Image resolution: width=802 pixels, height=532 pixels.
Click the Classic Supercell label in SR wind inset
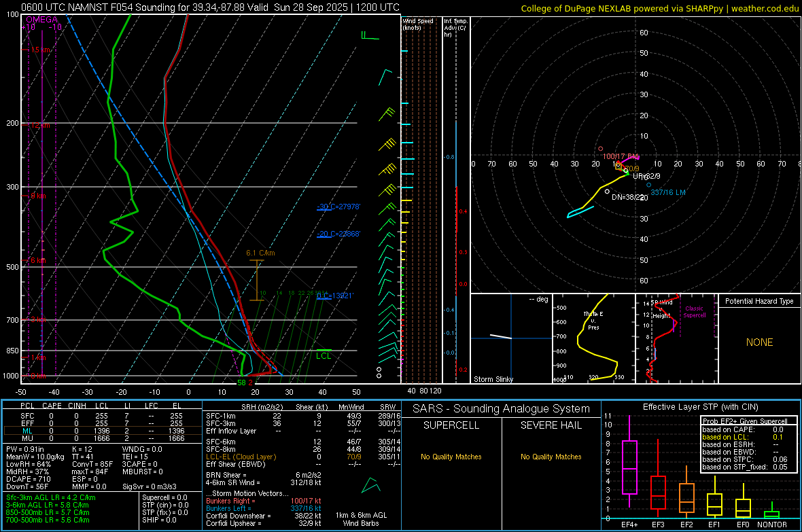694,312
